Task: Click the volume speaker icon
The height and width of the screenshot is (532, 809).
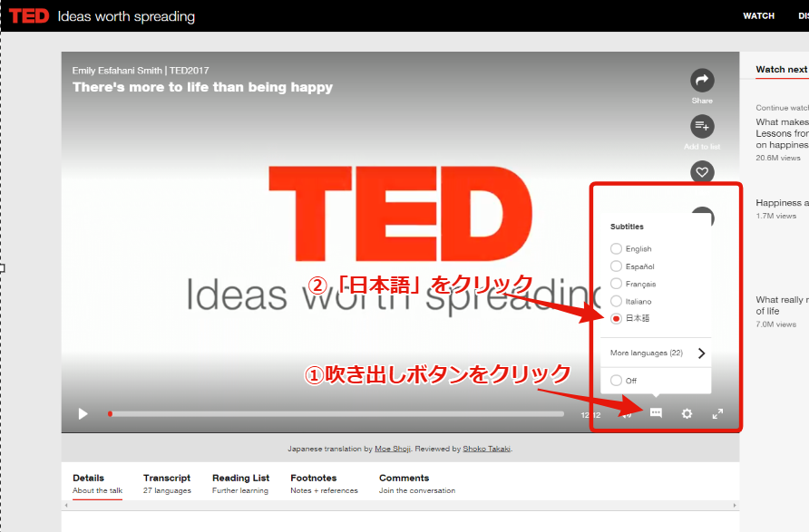Action: (x=627, y=414)
